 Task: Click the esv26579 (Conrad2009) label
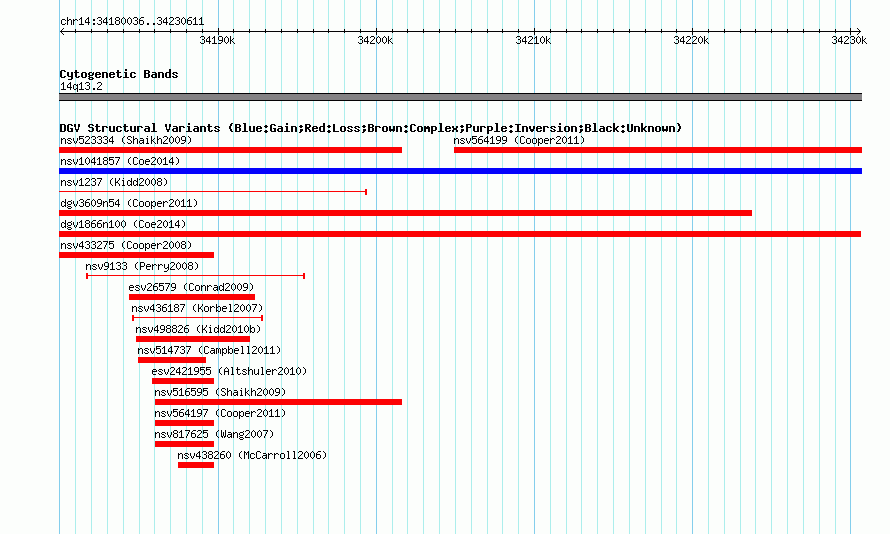(x=191, y=287)
